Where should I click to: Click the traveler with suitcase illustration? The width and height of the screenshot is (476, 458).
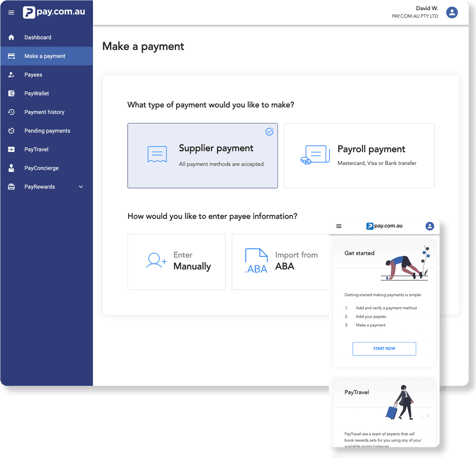pos(401,402)
